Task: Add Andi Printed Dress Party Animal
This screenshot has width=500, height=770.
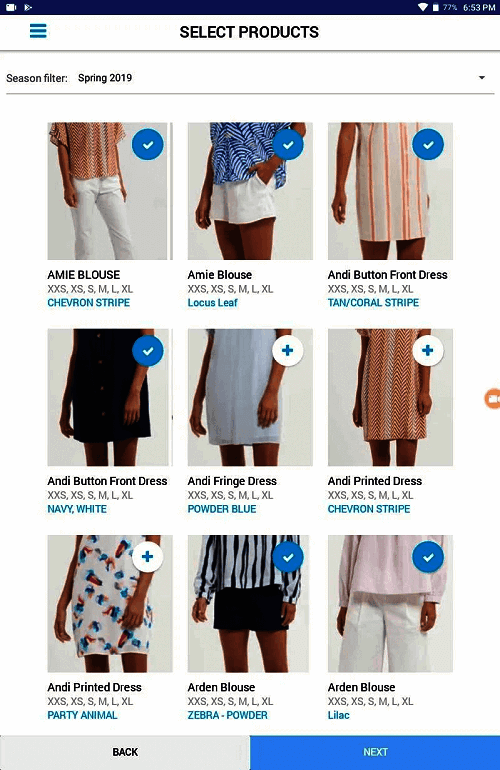Action: click(147, 557)
